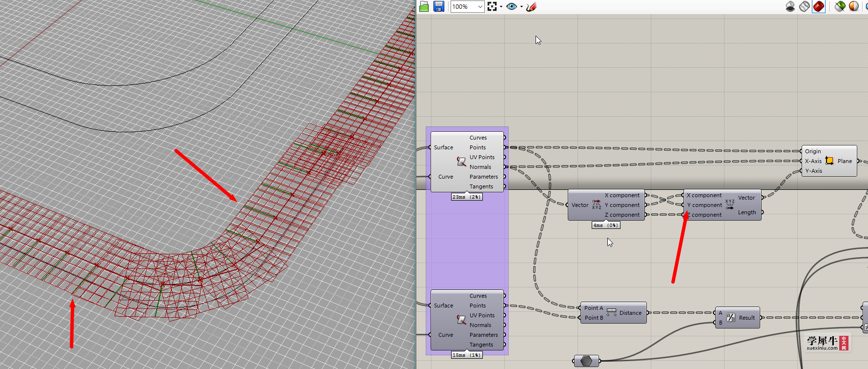Click the Z component output of Deconstruct Vector
The width and height of the screenshot is (868, 369).
[x=622, y=215]
